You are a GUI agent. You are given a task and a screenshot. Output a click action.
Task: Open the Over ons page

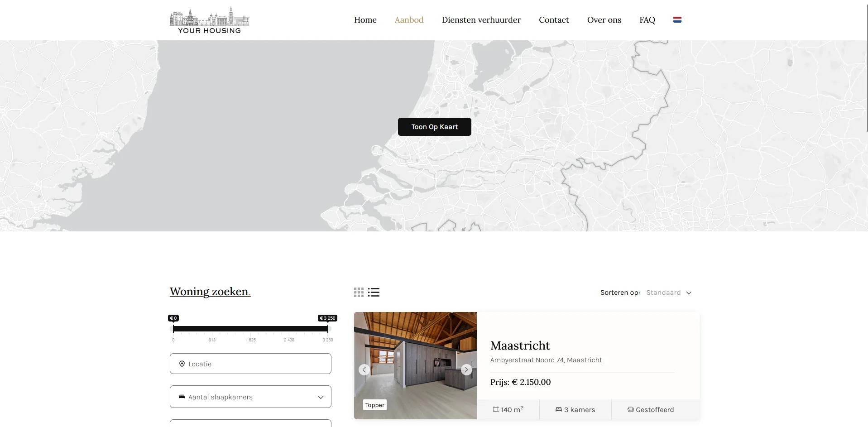click(x=604, y=20)
